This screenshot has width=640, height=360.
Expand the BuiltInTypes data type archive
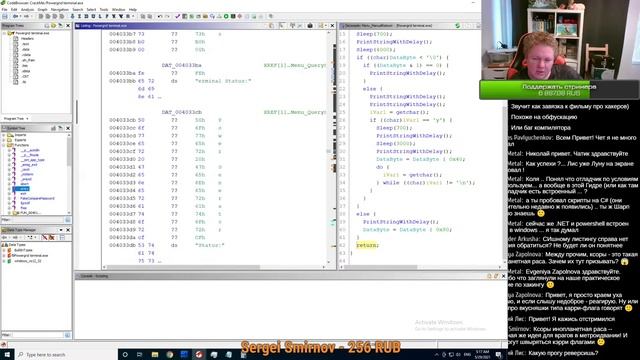(4, 250)
